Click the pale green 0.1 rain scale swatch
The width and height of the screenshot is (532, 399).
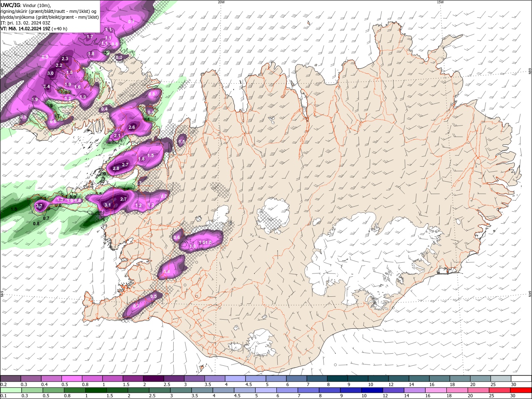[x=11, y=390]
